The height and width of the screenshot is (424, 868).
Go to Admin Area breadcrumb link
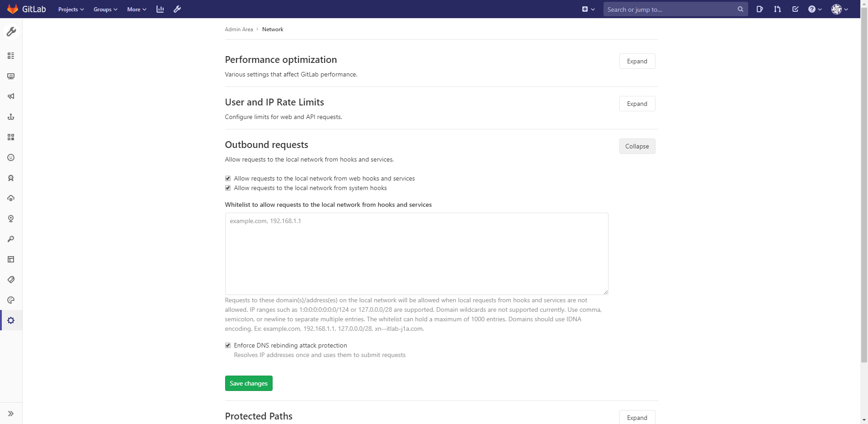tap(239, 29)
